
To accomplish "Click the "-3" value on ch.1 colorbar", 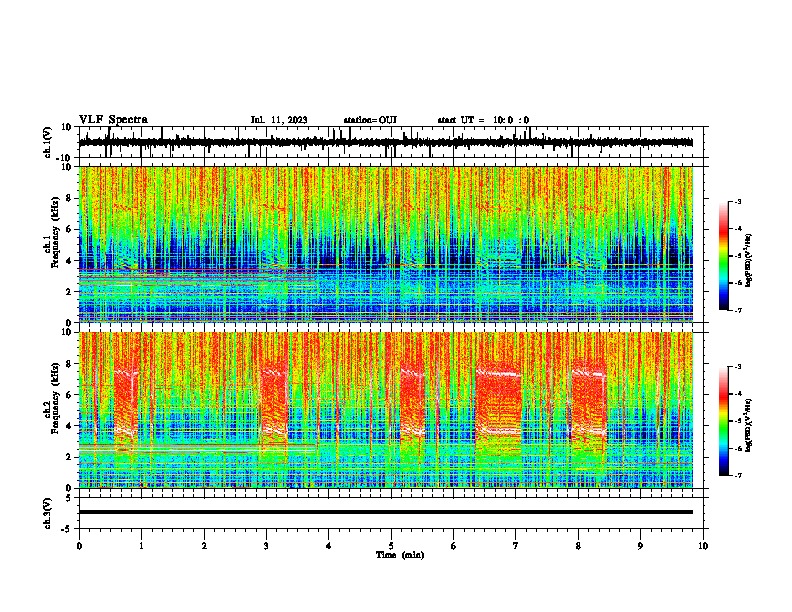I will 737,202.
